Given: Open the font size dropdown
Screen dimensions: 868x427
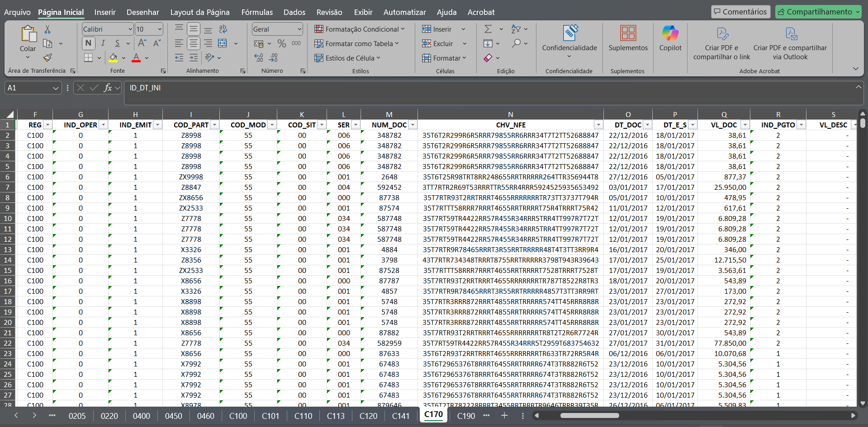Looking at the screenshot, I should click(159, 28).
